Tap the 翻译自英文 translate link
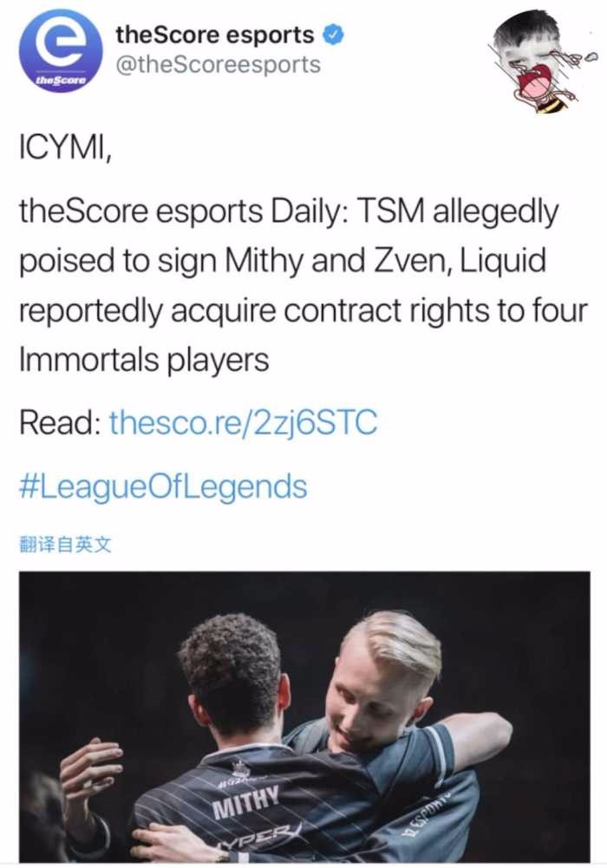The width and height of the screenshot is (607, 868). pos(65,545)
